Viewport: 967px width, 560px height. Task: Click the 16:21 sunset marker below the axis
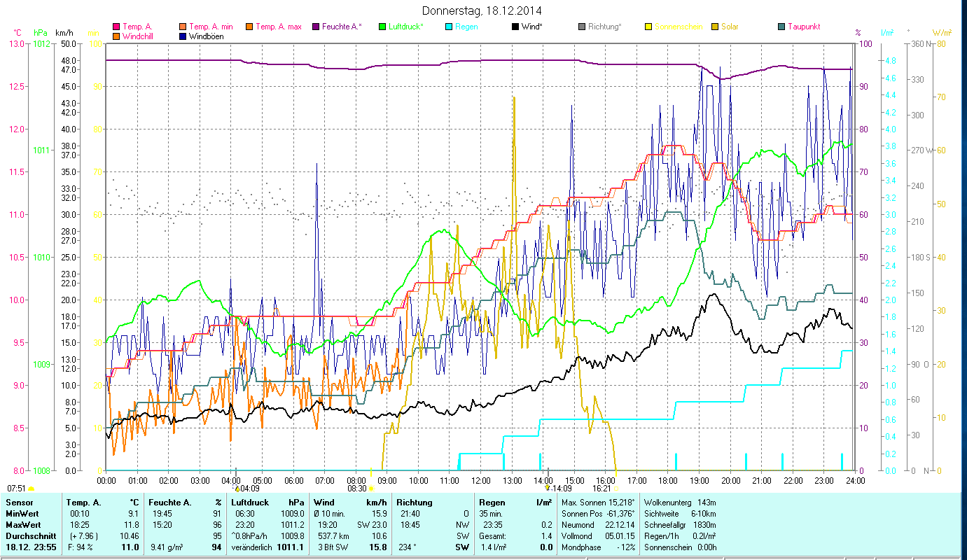coord(602,489)
